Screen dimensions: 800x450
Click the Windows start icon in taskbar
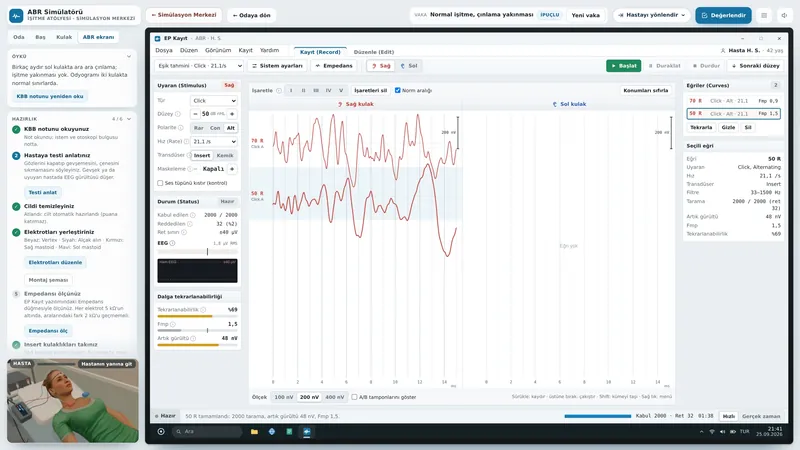tap(161, 432)
